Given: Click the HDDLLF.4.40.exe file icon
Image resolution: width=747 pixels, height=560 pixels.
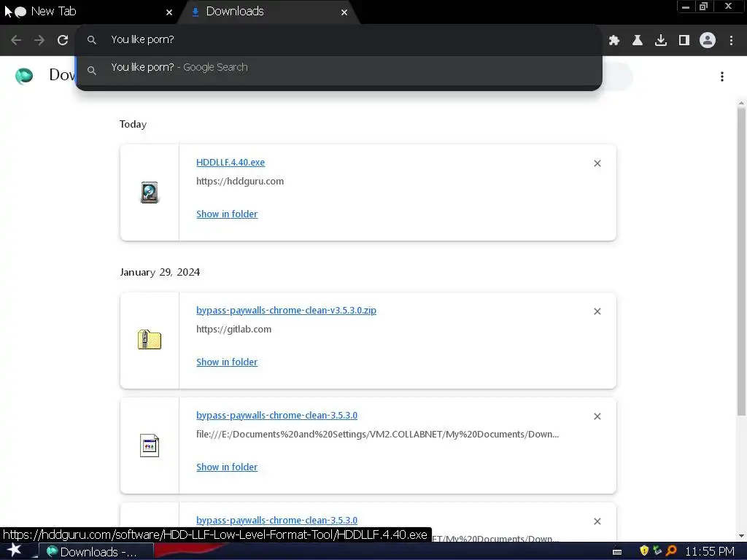Looking at the screenshot, I should (x=150, y=192).
